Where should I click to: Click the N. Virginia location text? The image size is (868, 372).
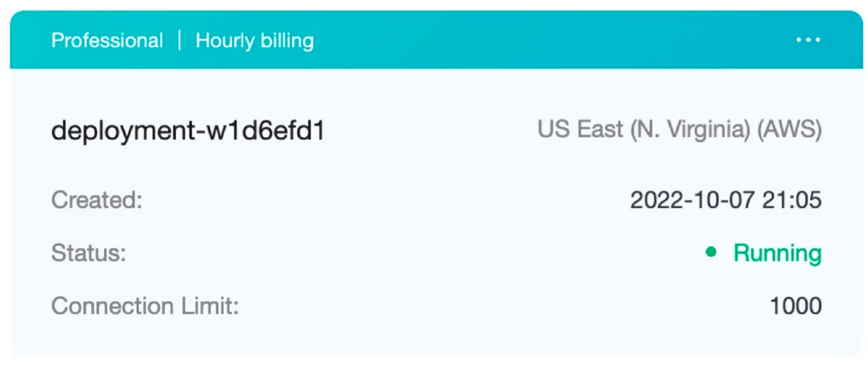pos(689,130)
